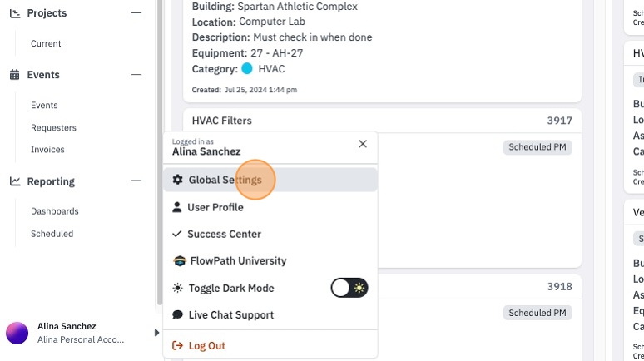Click the FlowPath University graduation cap icon

tap(180, 261)
